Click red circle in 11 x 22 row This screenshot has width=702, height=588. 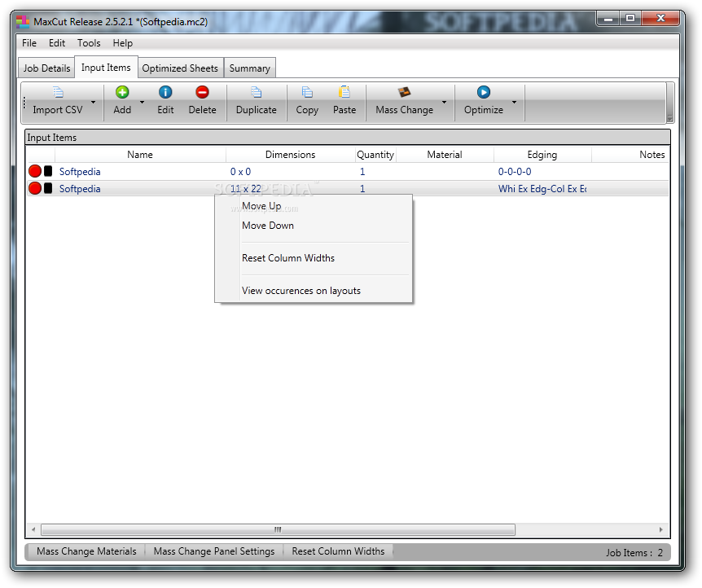click(x=35, y=188)
